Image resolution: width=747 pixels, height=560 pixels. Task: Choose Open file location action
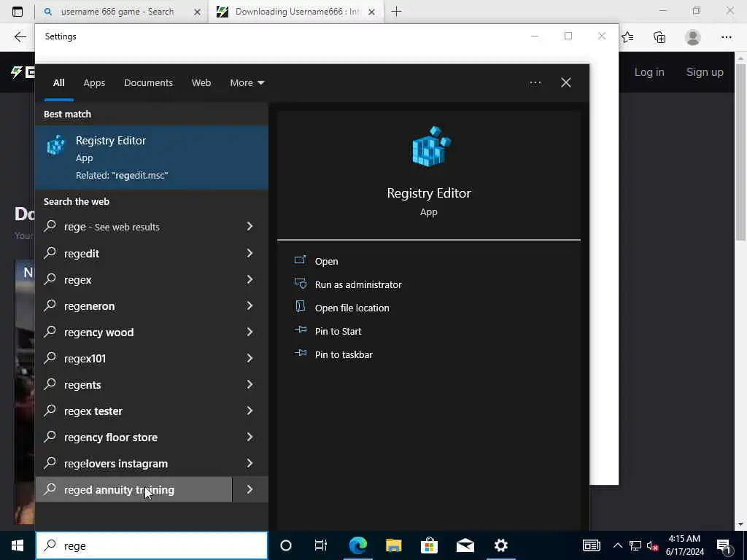(352, 308)
